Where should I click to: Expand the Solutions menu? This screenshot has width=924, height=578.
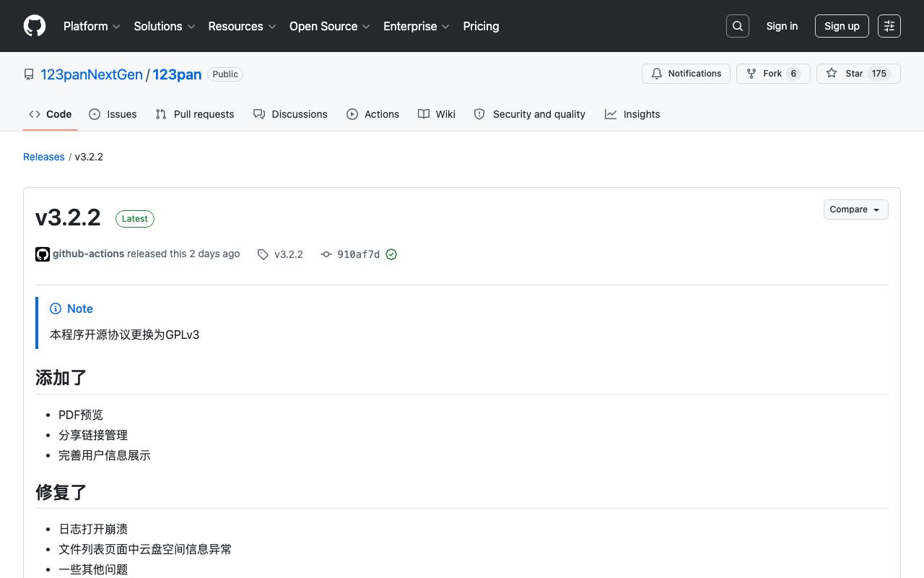click(x=165, y=26)
